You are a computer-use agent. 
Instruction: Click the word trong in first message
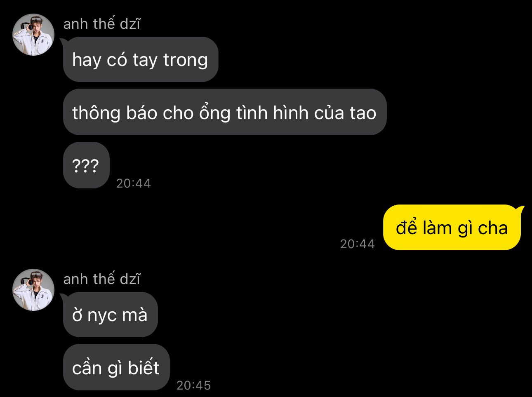(186, 61)
